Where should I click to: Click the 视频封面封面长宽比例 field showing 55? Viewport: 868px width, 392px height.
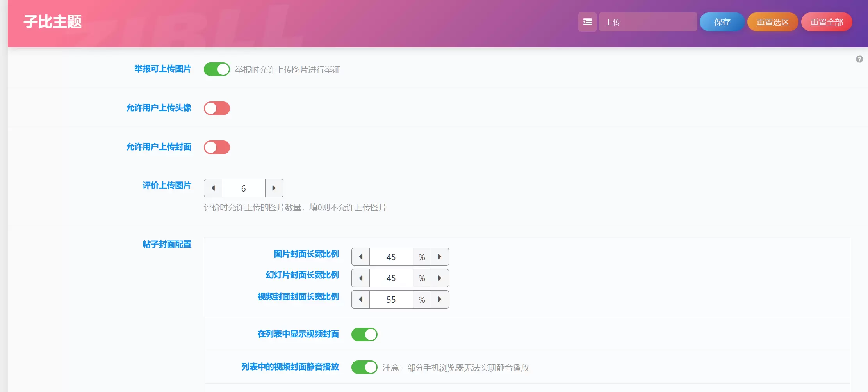pyautogui.click(x=391, y=300)
